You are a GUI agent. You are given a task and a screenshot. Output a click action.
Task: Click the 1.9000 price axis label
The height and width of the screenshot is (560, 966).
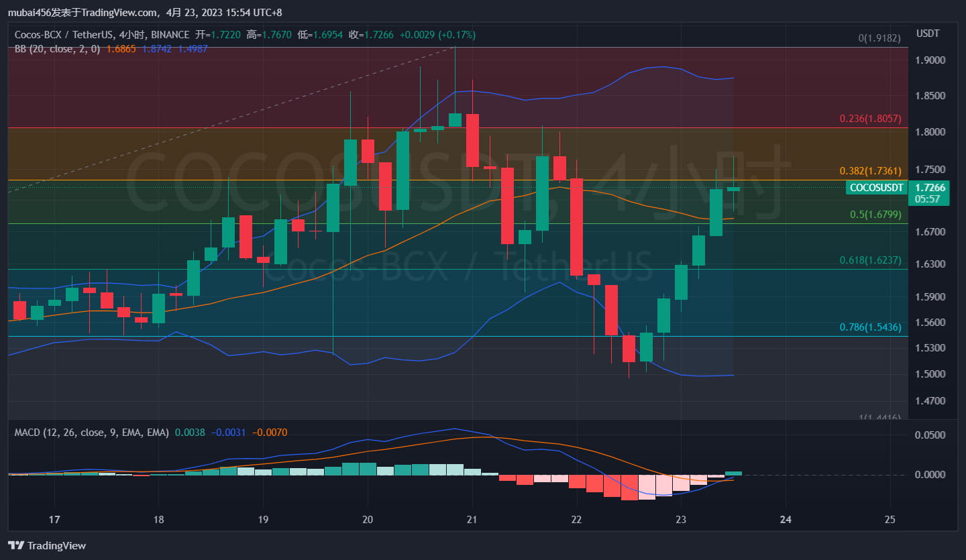pos(930,60)
